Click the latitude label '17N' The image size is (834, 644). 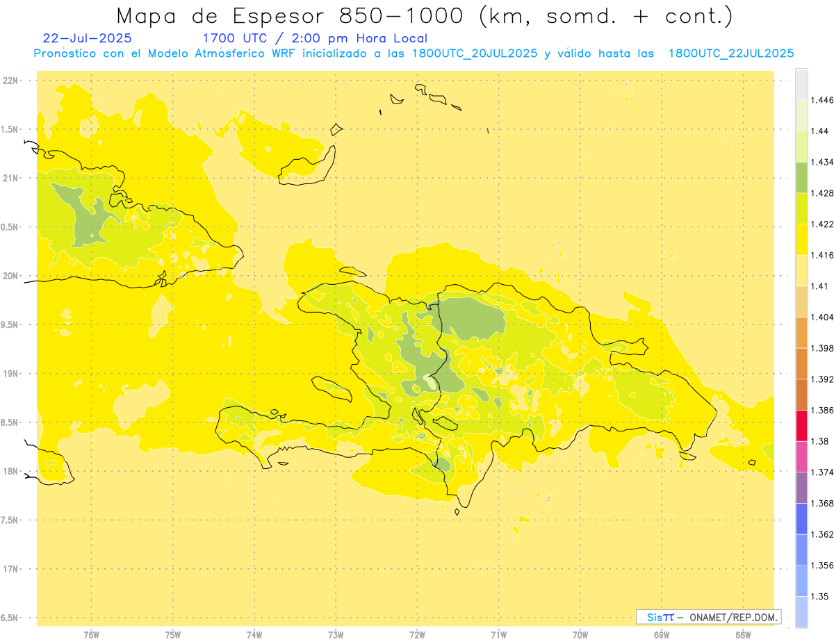coord(10,569)
